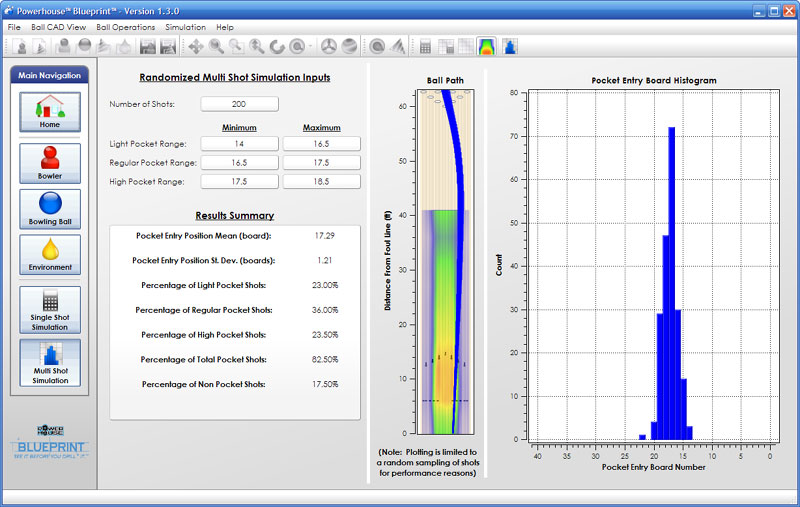Viewport: 800px width, 507px height.
Task: Click Regular Pocket Range minimum field
Action: (239, 163)
